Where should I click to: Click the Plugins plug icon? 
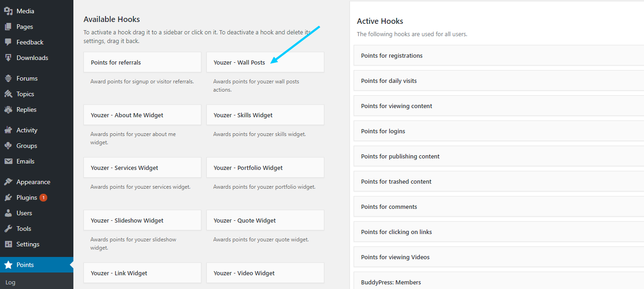8,197
